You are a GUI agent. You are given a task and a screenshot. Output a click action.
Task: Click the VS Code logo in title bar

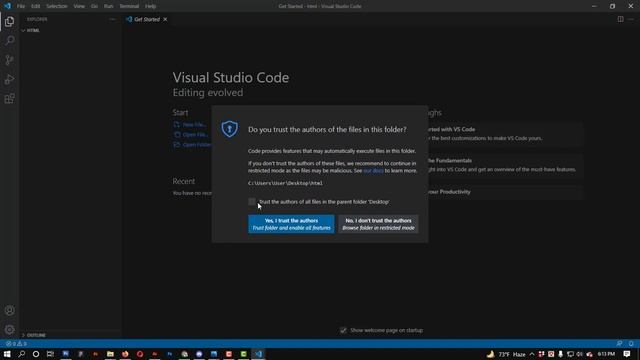[x=7, y=6]
